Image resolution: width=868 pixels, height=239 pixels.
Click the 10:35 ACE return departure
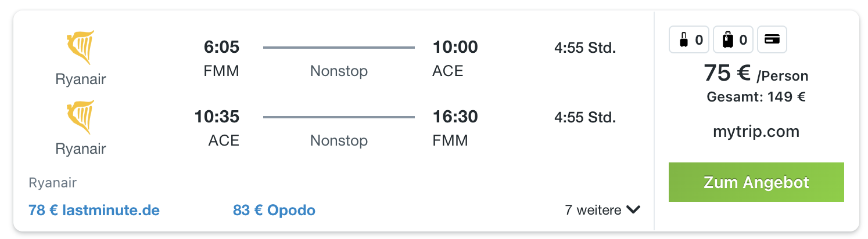[x=217, y=117]
